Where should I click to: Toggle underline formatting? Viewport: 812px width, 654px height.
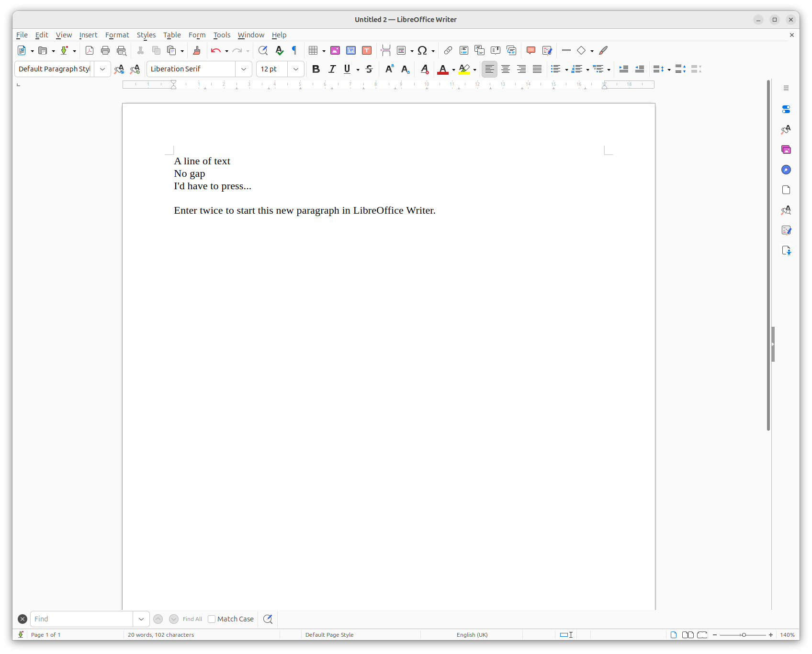coord(347,69)
